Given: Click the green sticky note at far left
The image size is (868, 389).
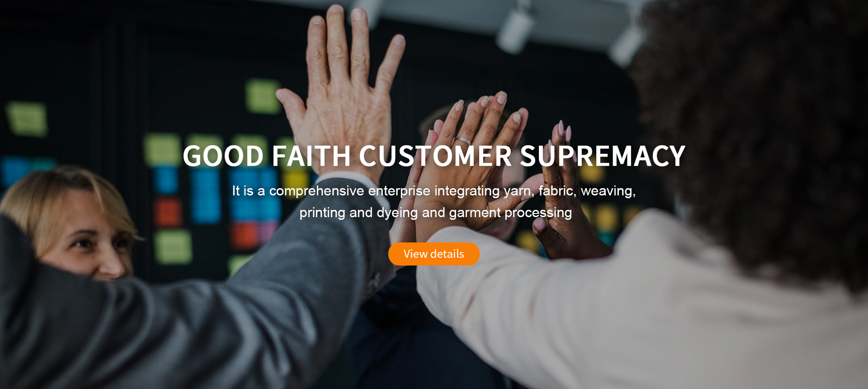Looking at the screenshot, I should (27, 119).
